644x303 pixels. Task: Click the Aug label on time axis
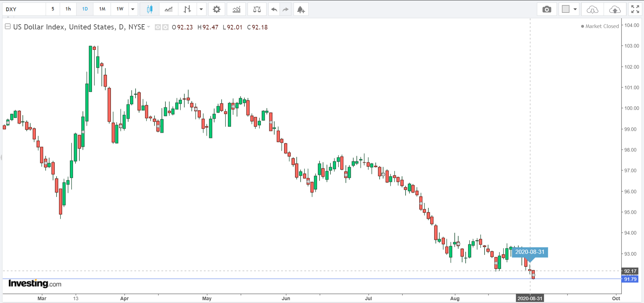(x=455, y=298)
